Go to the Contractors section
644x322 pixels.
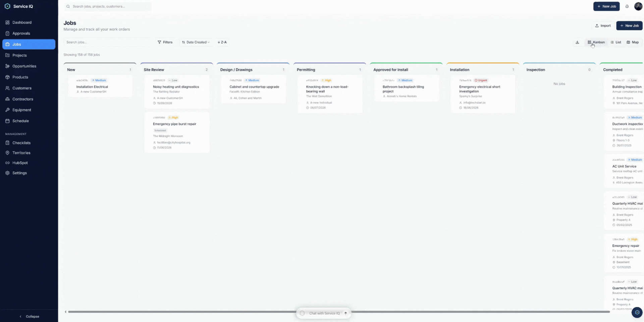click(x=29, y=99)
